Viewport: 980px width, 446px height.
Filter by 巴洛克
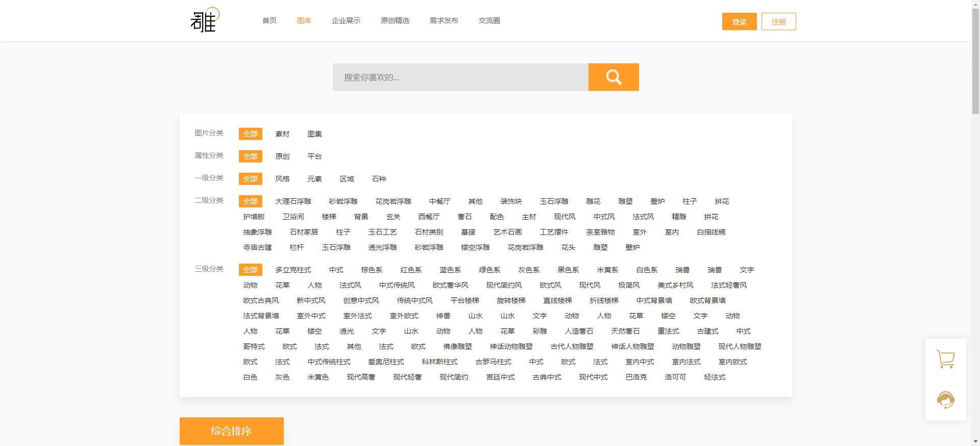pyautogui.click(x=636, y=377)
